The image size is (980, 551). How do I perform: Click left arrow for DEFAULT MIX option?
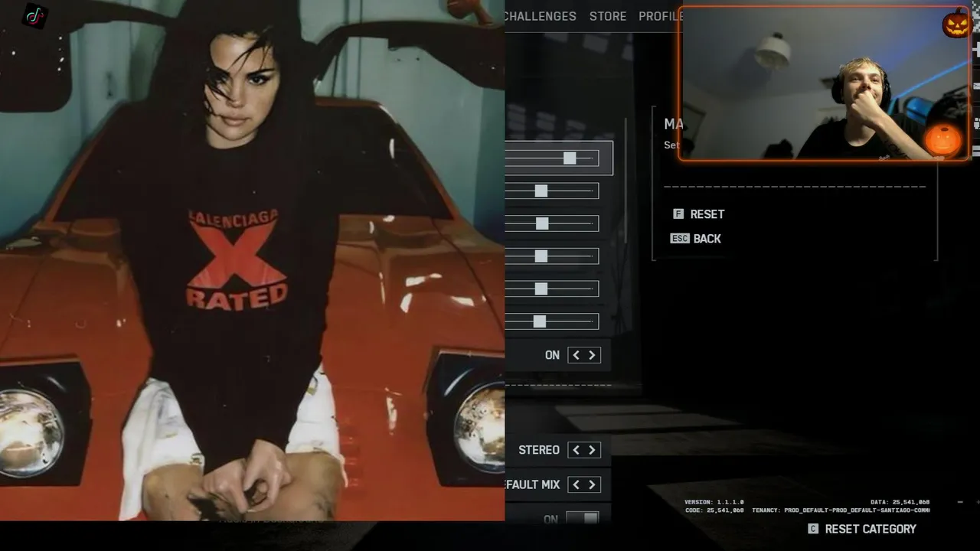tap(576, 484)
